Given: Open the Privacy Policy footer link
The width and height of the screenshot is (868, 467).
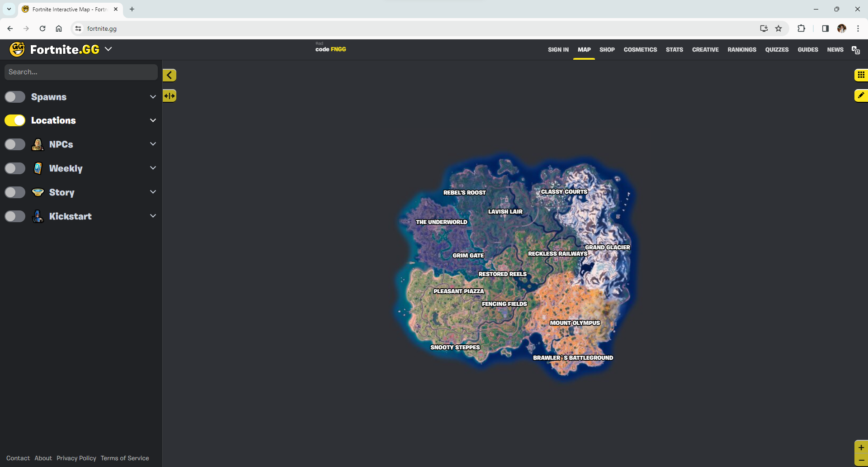Looking at the screenshot, I should click(76, 458).
